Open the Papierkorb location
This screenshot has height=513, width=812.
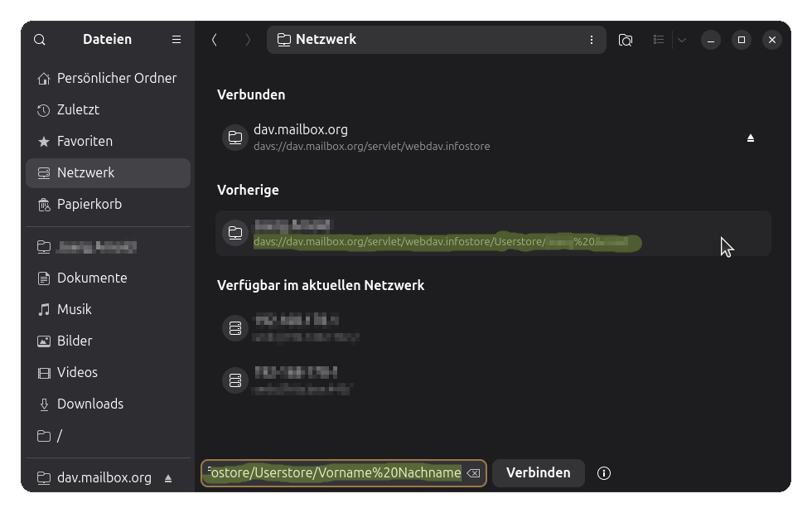click(89, 204)
